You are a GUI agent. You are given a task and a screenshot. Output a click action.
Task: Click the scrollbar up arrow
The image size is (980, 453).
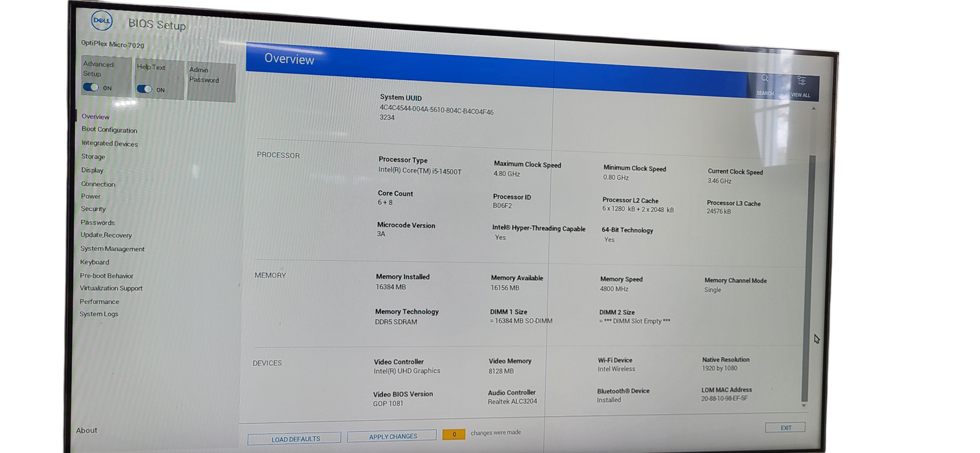(813, 109)
